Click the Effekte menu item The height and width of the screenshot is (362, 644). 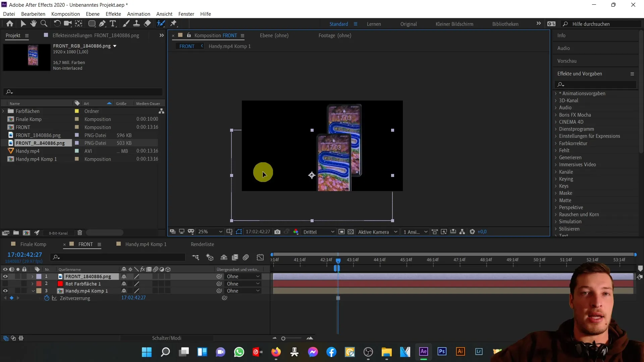pos(113,14)
